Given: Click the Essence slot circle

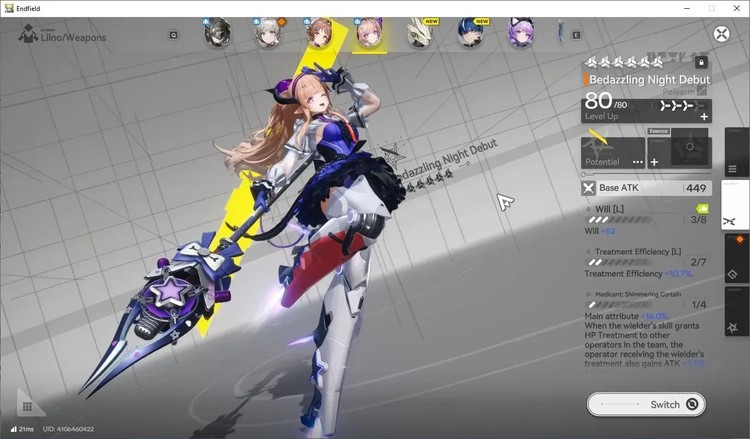Looking at the screenshot, I should point(689,147).
